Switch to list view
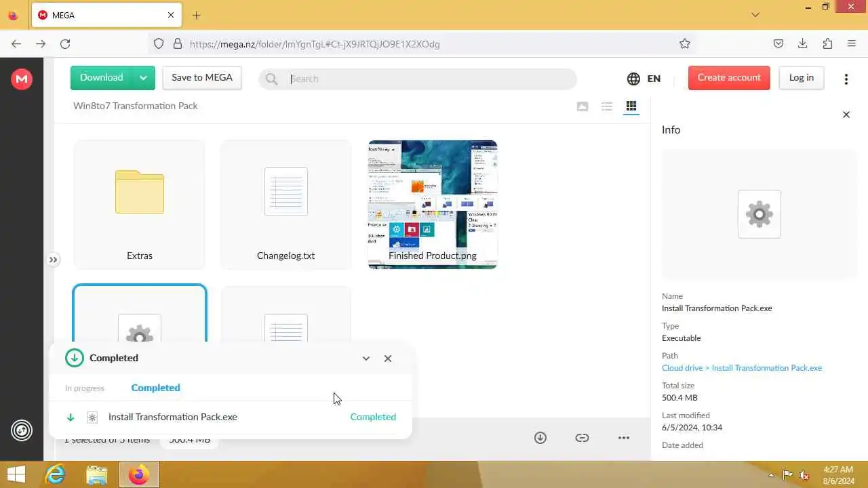 click(x=607, y=106)
